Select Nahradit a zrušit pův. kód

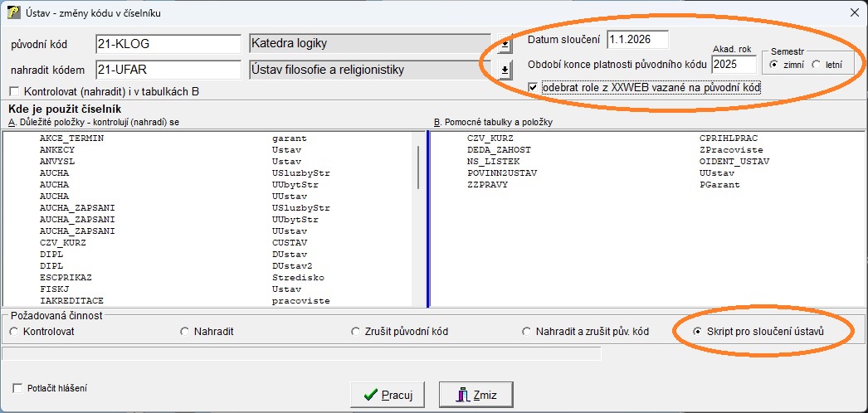coord(527,332)
